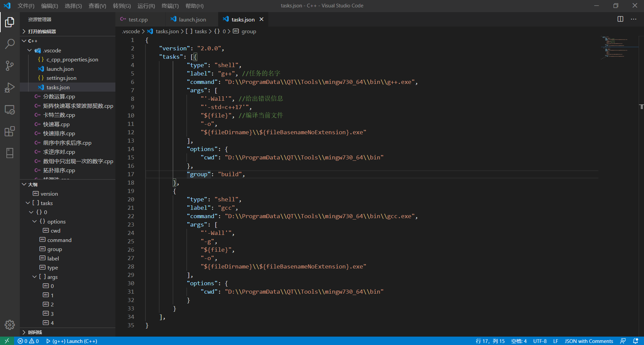The height and width of the screenshot is (345, 644).
Task: Open 快速排序.cpp file
Action: pos(68,133)
